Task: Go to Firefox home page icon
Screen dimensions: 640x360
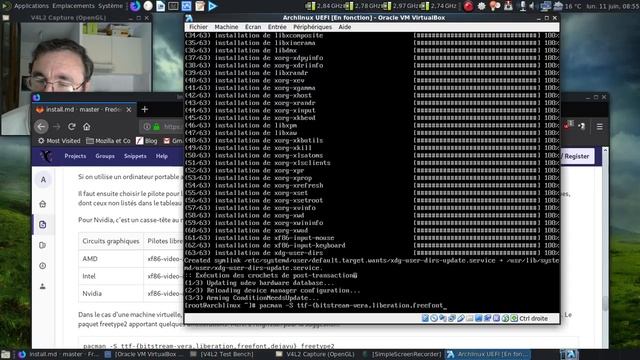Action: click(87, 127)
